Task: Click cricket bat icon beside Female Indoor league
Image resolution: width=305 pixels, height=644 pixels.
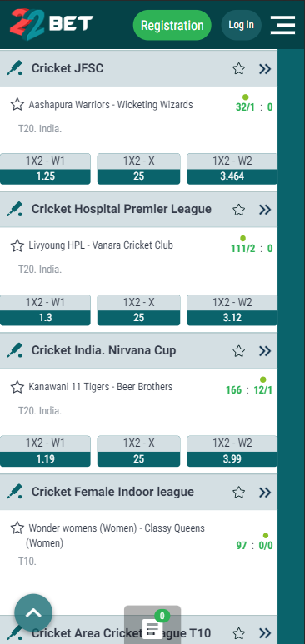Action: click(14, 492)
